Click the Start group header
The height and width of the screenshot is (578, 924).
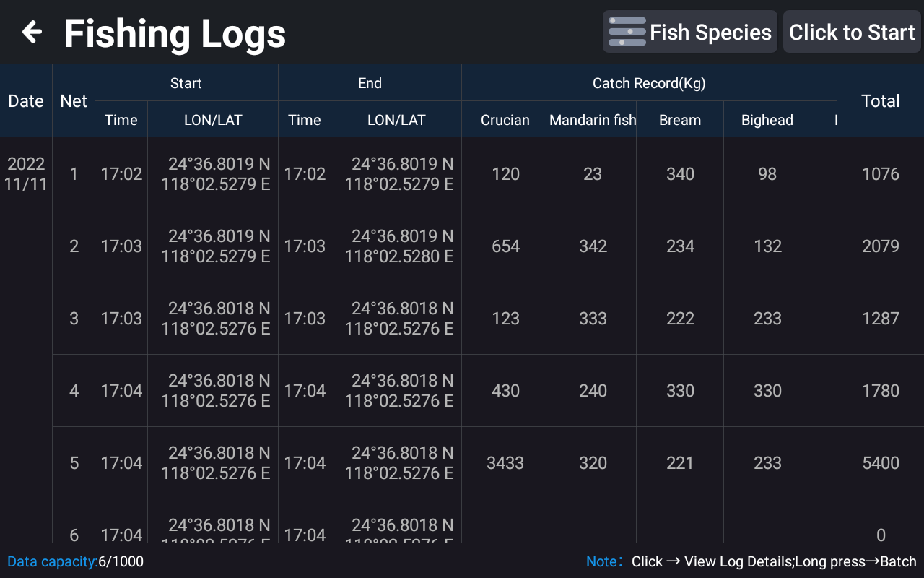coord(186,83)
